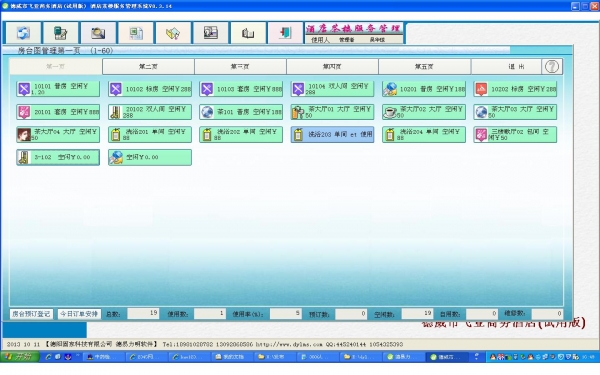Click the round help question-mark icon
The width and height of the screenshot is (600, 375).
pyautogui.click(x=552, y=67)
